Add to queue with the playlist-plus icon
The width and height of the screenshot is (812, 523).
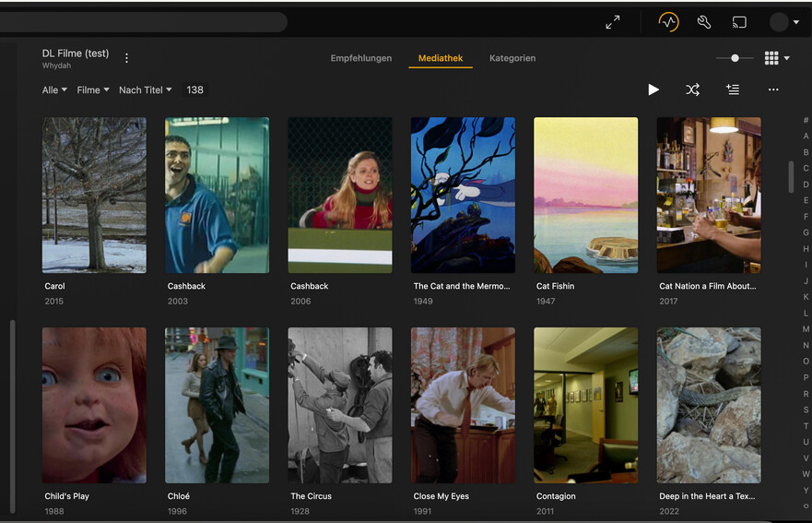point(733,89)
